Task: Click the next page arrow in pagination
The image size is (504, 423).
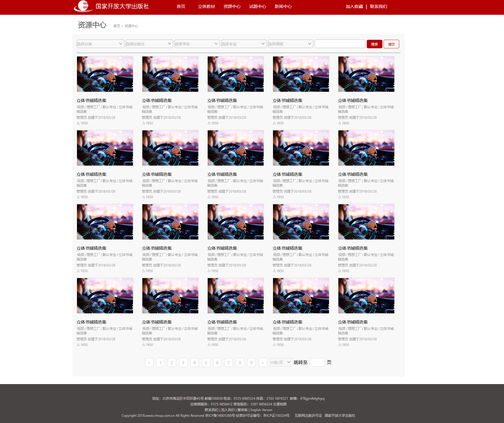Action: (263, 362)
